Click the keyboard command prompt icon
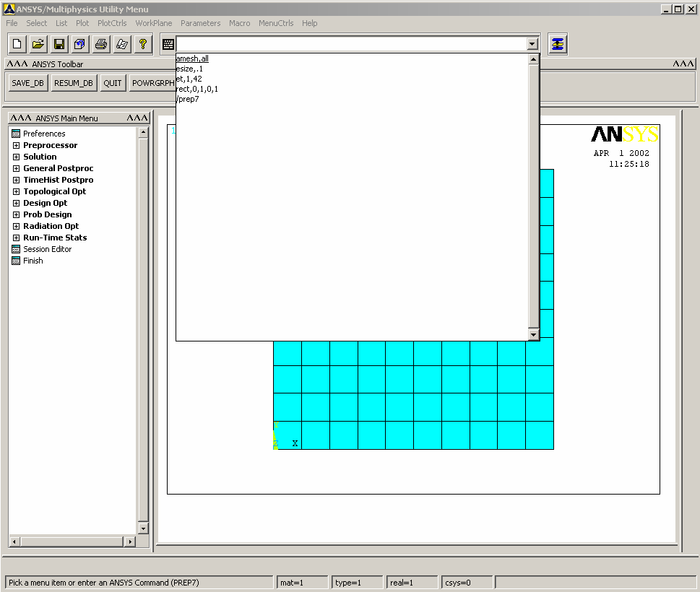This screenshot has width=700, height=592. tap(168, 44)
